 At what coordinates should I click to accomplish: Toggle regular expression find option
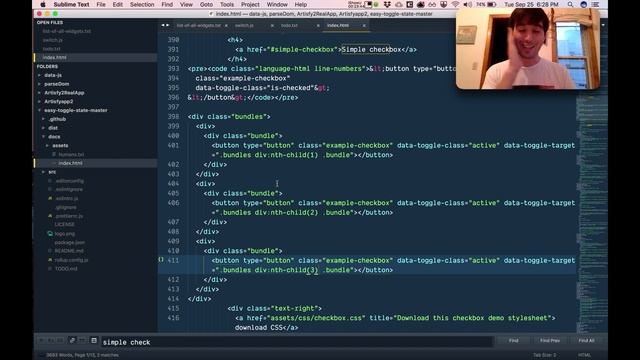tap(41, 340)
